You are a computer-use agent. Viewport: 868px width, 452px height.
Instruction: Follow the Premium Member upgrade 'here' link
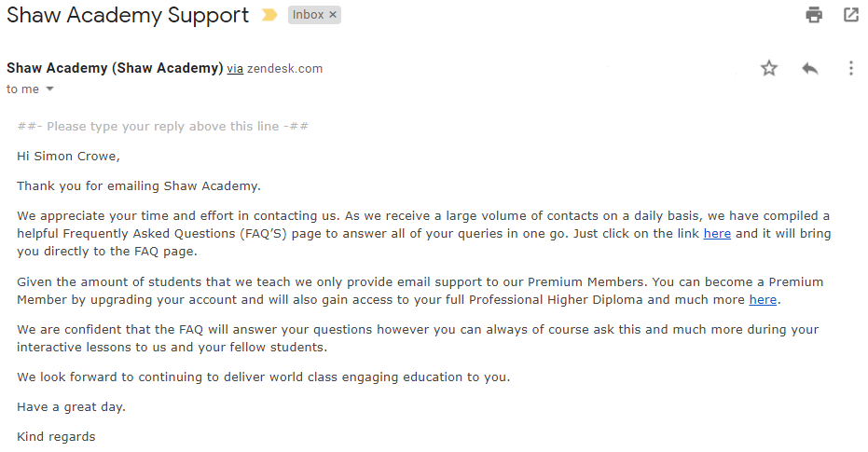point(763,299)
